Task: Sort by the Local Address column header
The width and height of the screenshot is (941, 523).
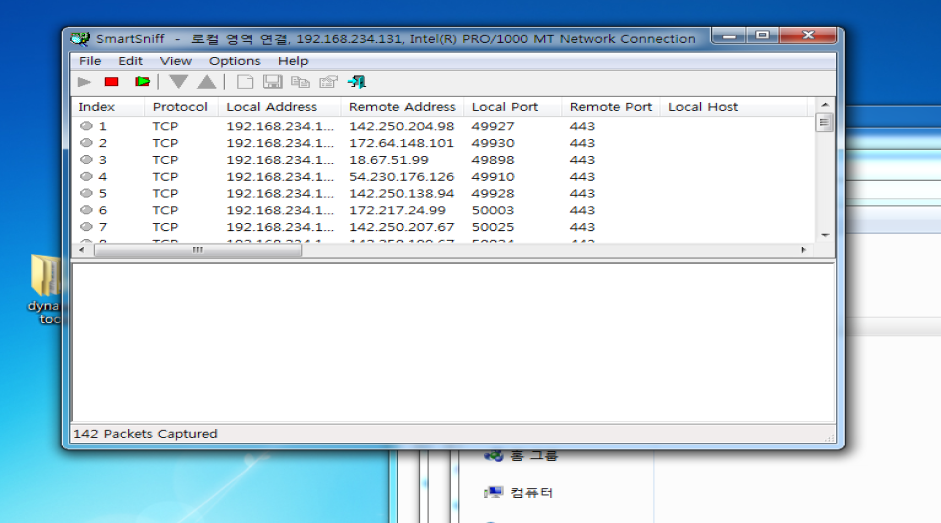Action: coord(280,107)
